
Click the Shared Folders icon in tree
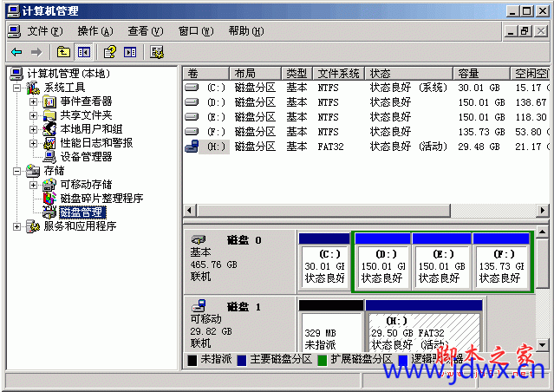49,115
